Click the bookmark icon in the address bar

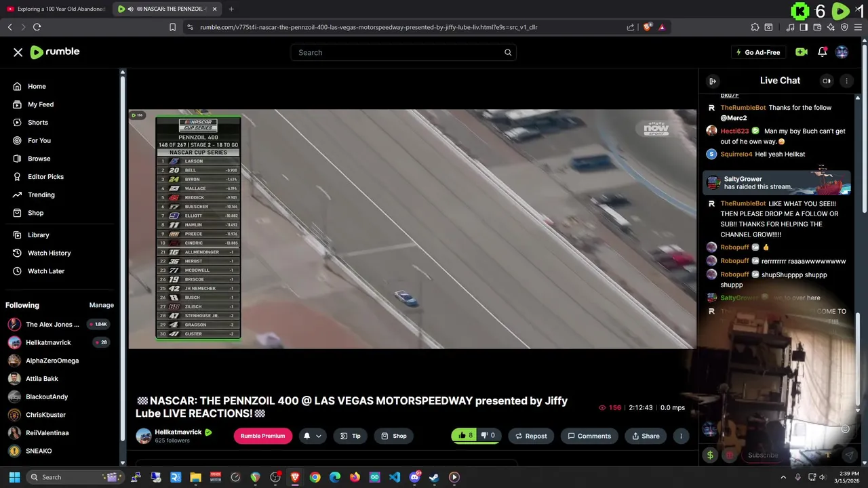pyautogui.click(x=172, y=27)
